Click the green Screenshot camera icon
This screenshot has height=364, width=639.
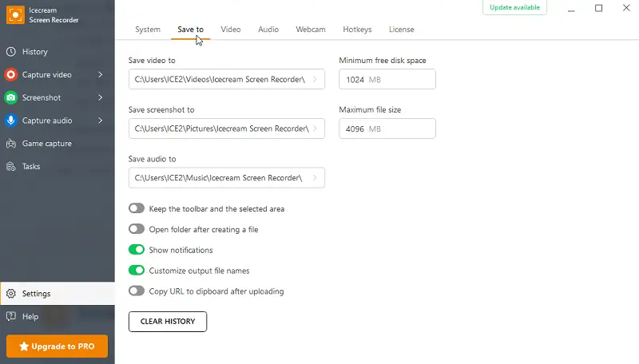point(11,97)
